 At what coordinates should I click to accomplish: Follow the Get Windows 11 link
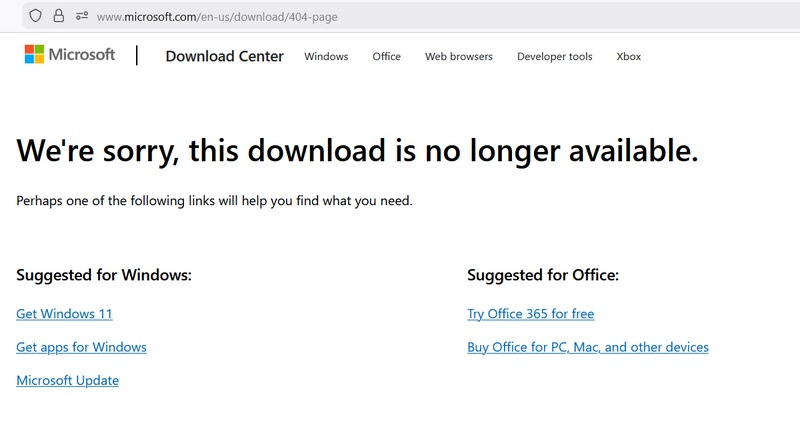64,314
